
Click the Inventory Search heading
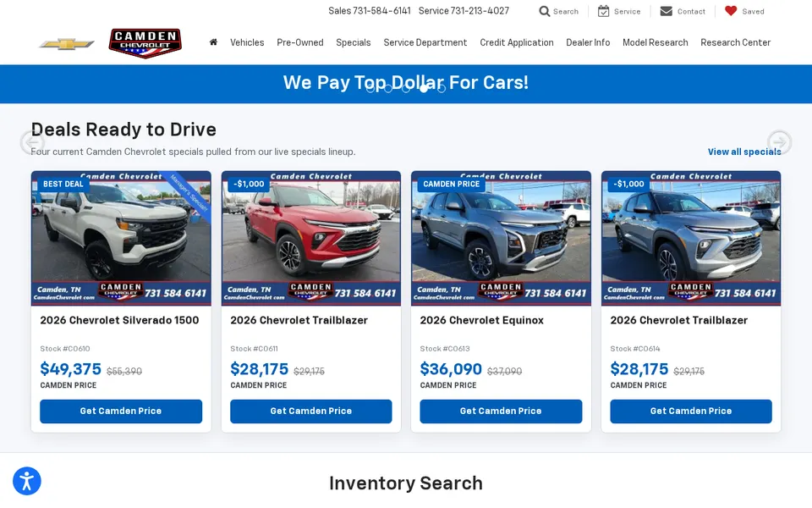[x=406, y=483]
